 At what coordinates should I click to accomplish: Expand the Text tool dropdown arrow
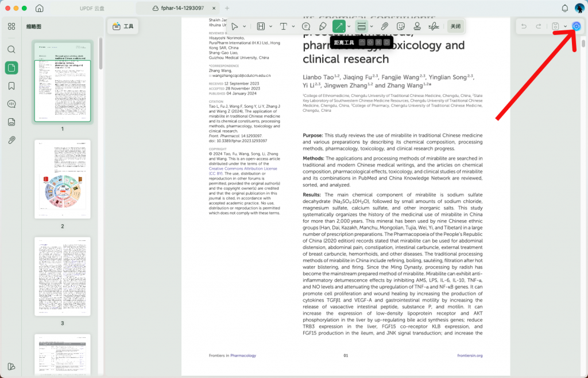click(x=293, y=26)
